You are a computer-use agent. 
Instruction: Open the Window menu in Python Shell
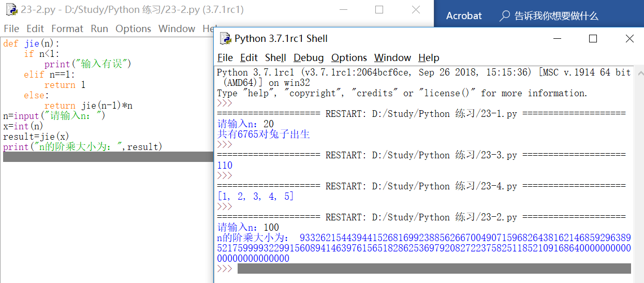pyautogui.click(x=392, y=57)
